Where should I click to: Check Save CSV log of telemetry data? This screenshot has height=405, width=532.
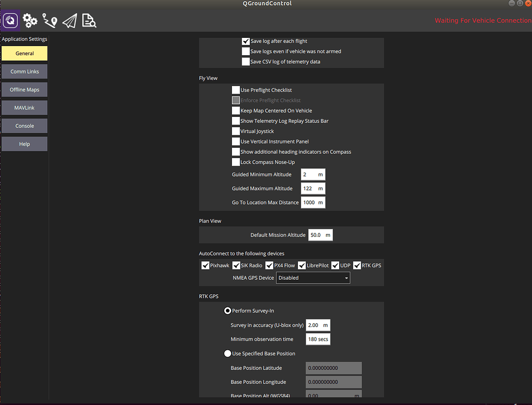[x=245, y=61]
